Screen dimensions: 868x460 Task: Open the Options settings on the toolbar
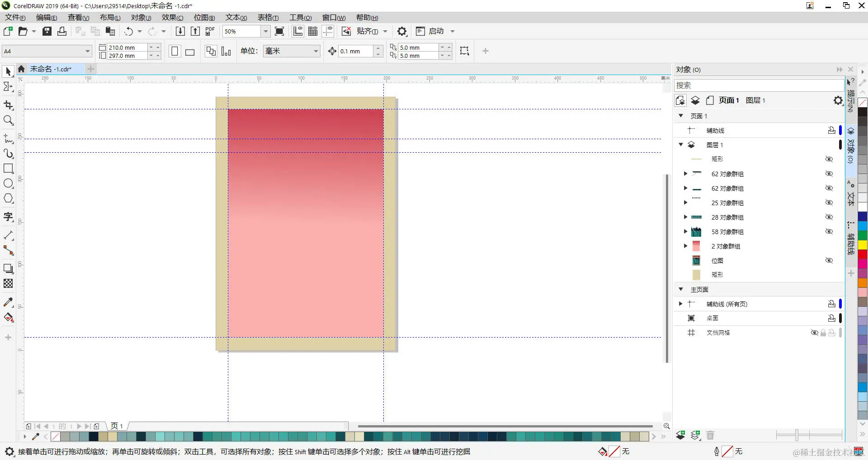402,31
